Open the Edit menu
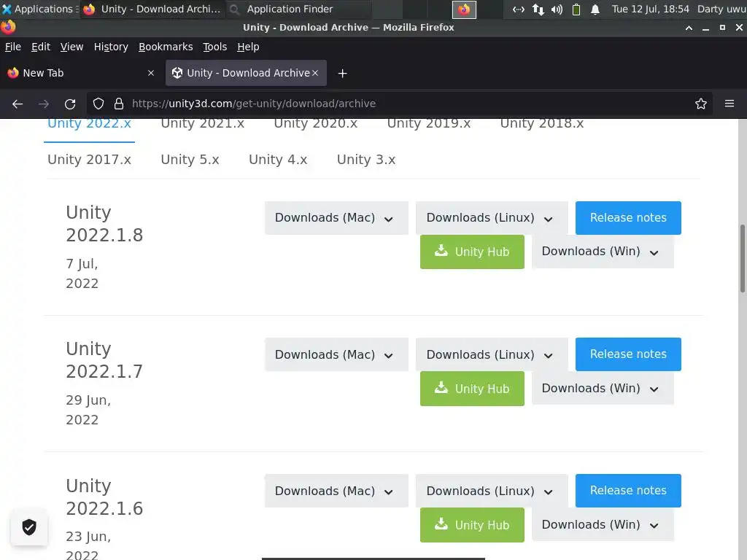The height and width of the screenshot is (560, 747). click(x=41, y=47)
